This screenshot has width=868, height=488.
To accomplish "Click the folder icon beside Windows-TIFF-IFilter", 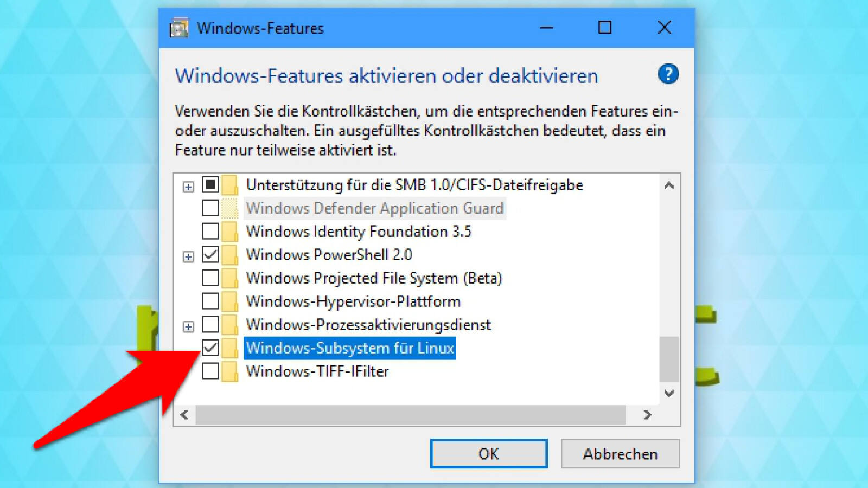I will coord(229,371).
